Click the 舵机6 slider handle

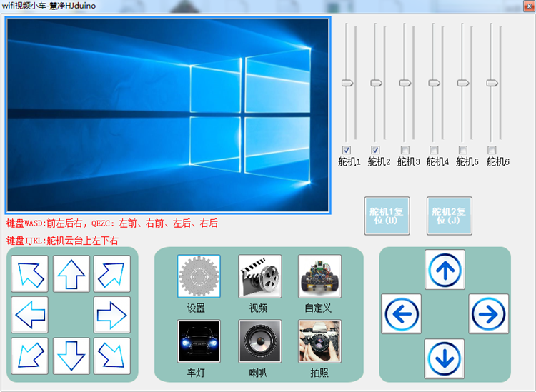pos(492,83)
